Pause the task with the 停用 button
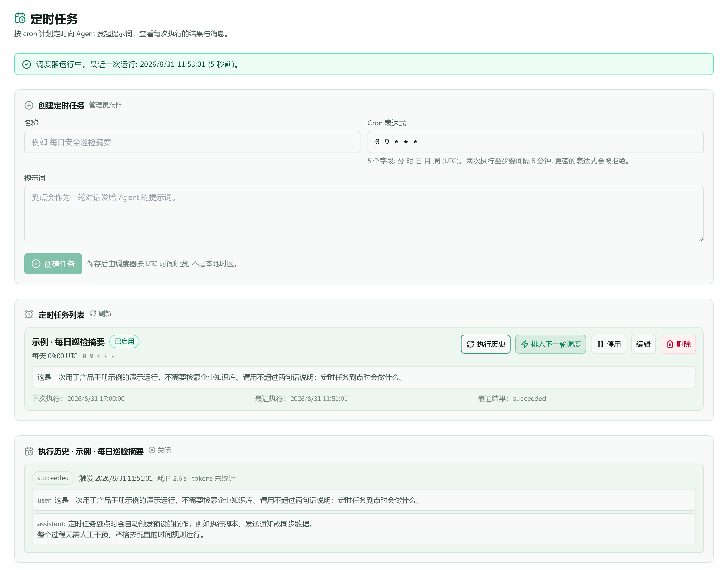Image resolution: width=728 pixels, height=570 pixels. click(x=609, y=344)
